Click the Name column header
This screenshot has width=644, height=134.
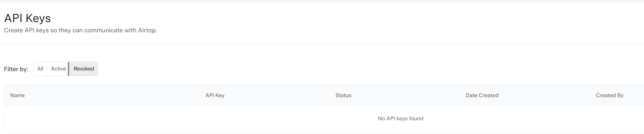(17, 95)
